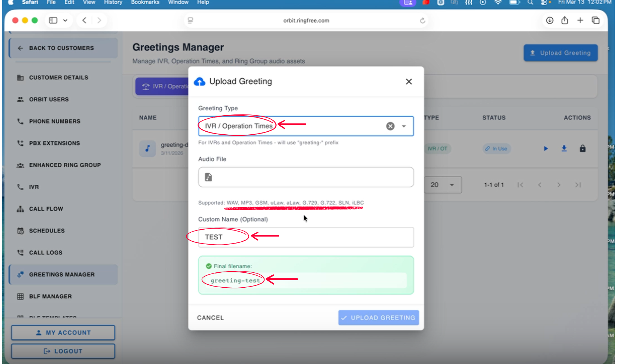Open a new Safari tab
The height and width of the screenshot is (364, 617).
[x=580, y=21]
